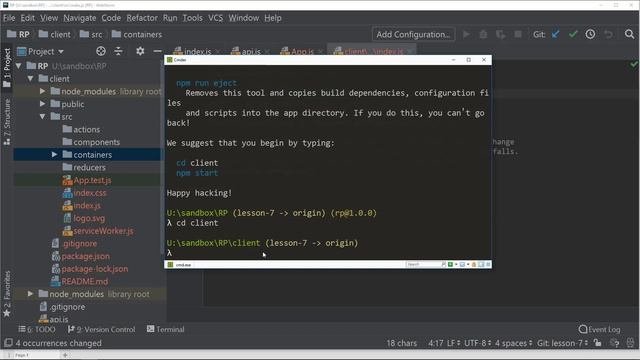Open Search Everywhere magnifier icon

point(629,34)
